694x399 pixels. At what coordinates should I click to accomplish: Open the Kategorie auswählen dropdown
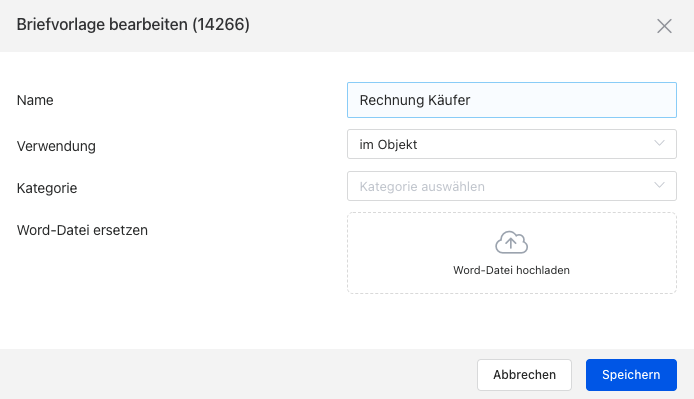pyautogui.click(x=512, y=186)
